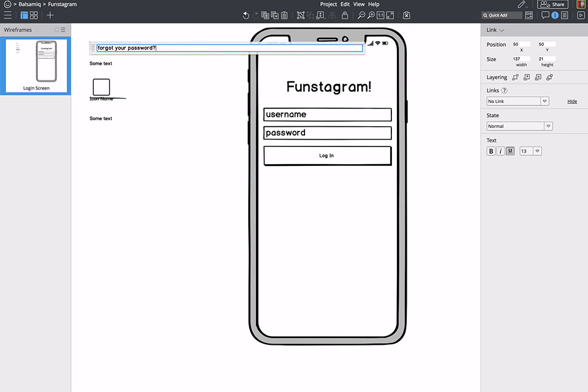Lock the selected control
Viewport: 588px width, 392px height.
point(345,15)
